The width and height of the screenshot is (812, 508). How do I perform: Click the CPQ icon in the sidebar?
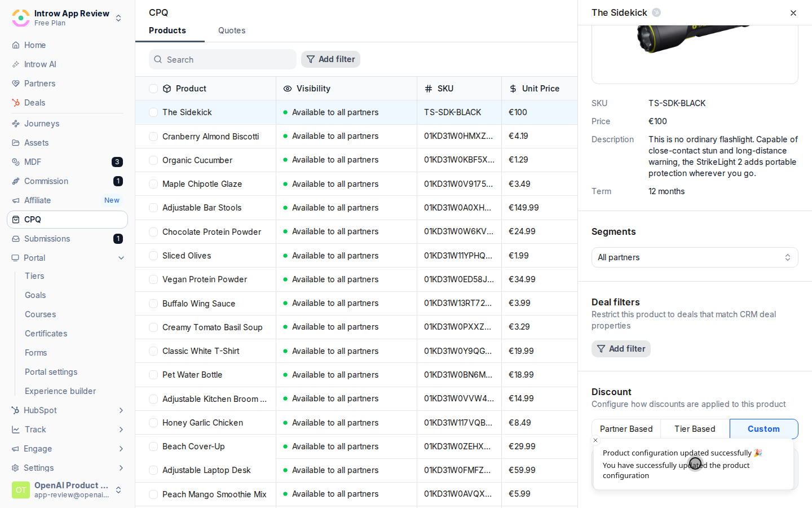tap(16, 220)
